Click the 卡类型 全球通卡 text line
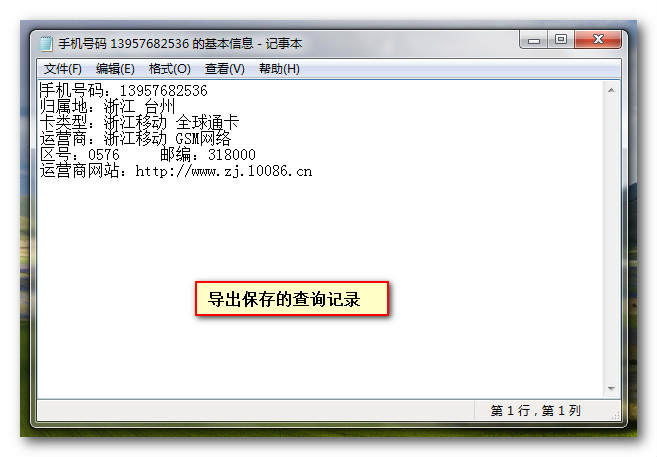Image resolution: width=657 pixels, height=457 pixels. [140, 122]
